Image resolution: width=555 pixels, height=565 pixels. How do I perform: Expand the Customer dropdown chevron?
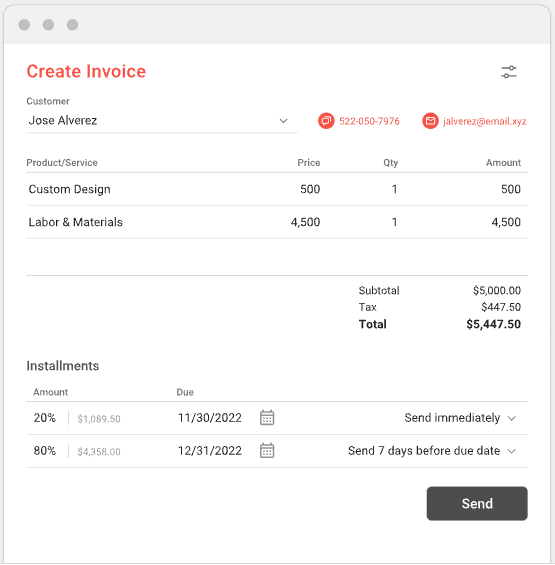pos(284,121)
